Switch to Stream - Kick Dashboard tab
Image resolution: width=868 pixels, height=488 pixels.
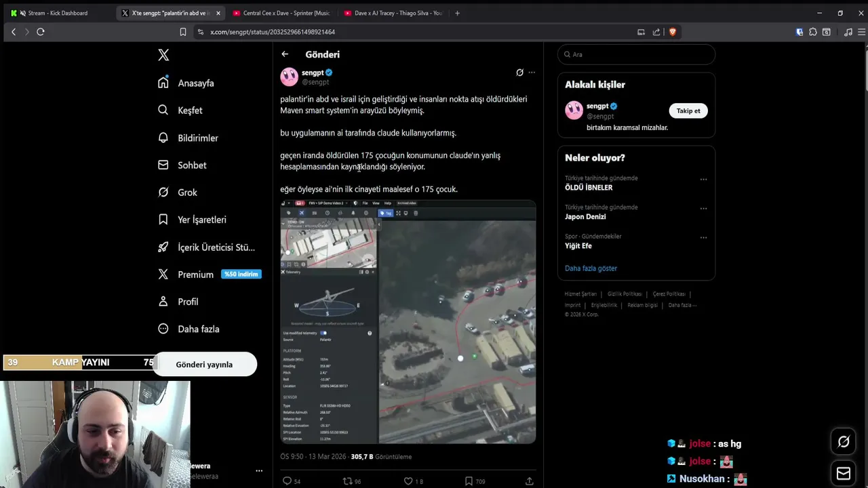point(58,13)
